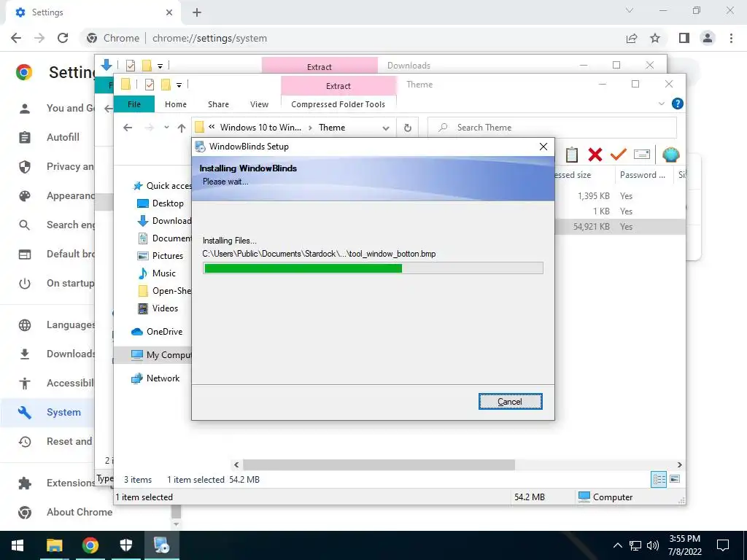This screenshot has height=560, width=747.
Task: Select Network in the navigation pane
Action: tap(155, 378)
